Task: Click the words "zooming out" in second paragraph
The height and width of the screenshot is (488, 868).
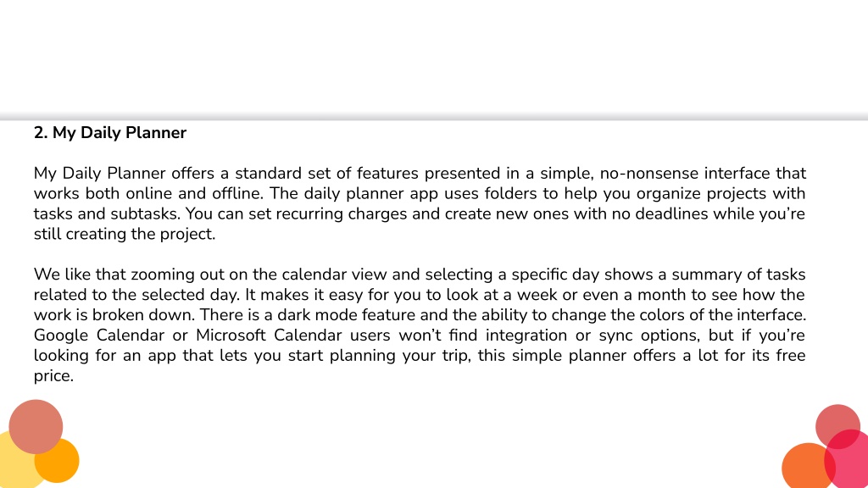Action: (x=176, y=275)
